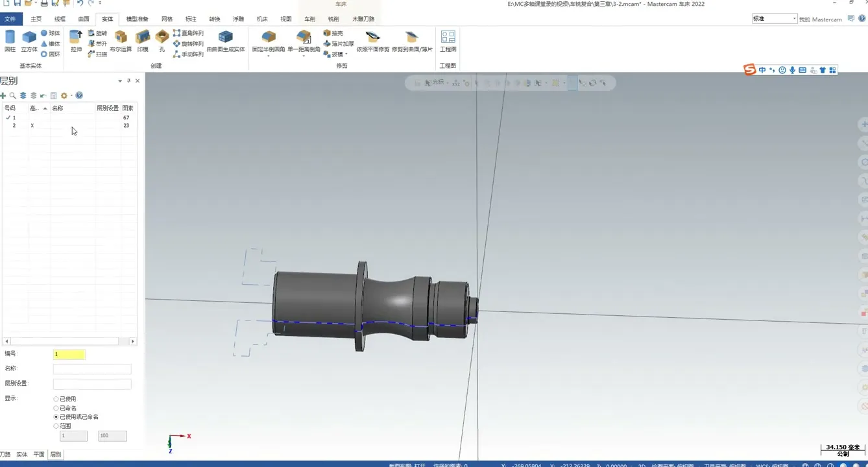Click the 文件 file button
The image size is (868, 467).
(x=10, y=19)
